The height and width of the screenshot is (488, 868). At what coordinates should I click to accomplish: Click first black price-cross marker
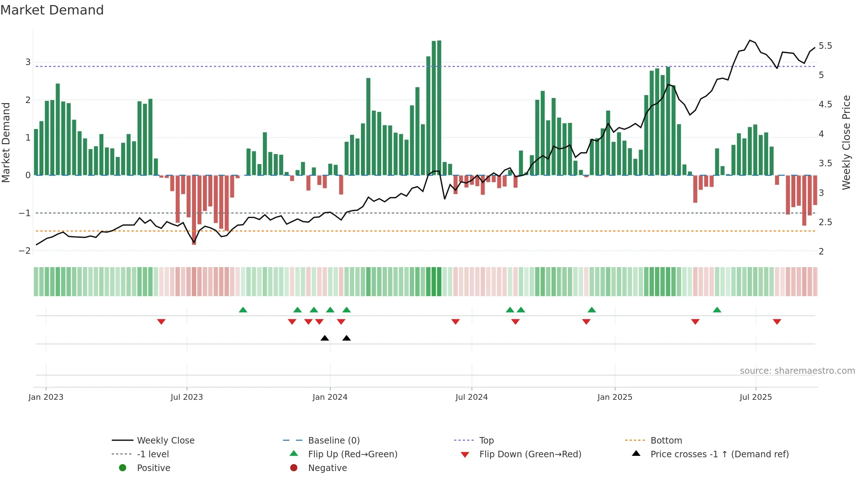(325, 338)
